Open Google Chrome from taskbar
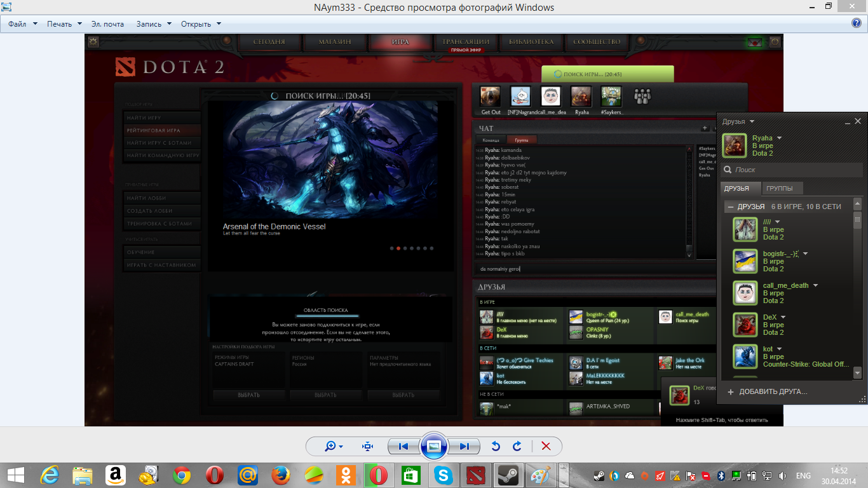Screen dimensions: 868x488 click(182, 475)
